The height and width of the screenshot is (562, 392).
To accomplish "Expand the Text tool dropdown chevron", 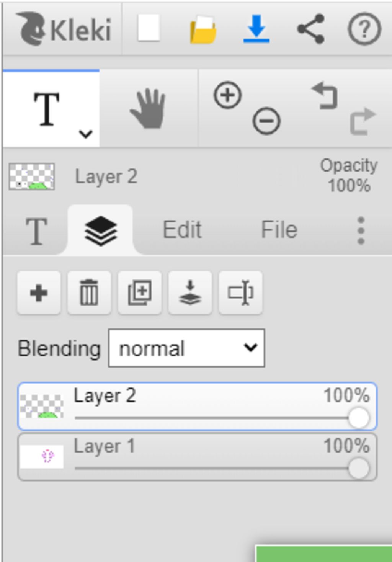I will [x=85, y=134].
